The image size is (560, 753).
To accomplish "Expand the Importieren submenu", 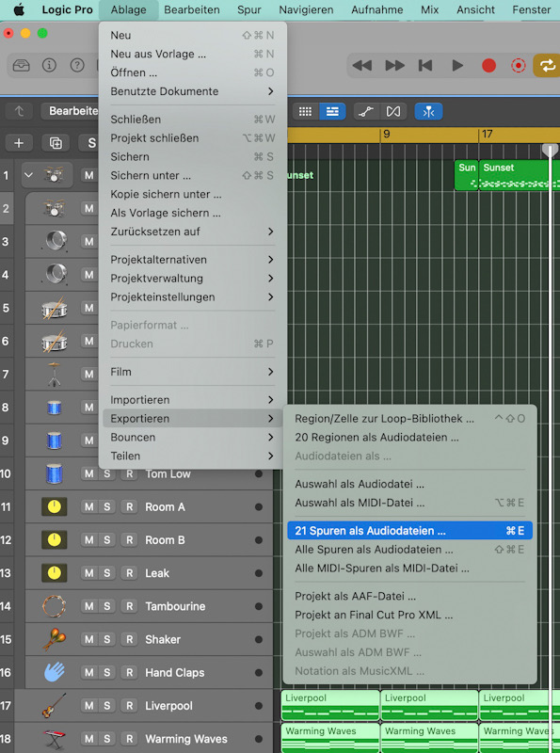I will click(x=193, y=399).
